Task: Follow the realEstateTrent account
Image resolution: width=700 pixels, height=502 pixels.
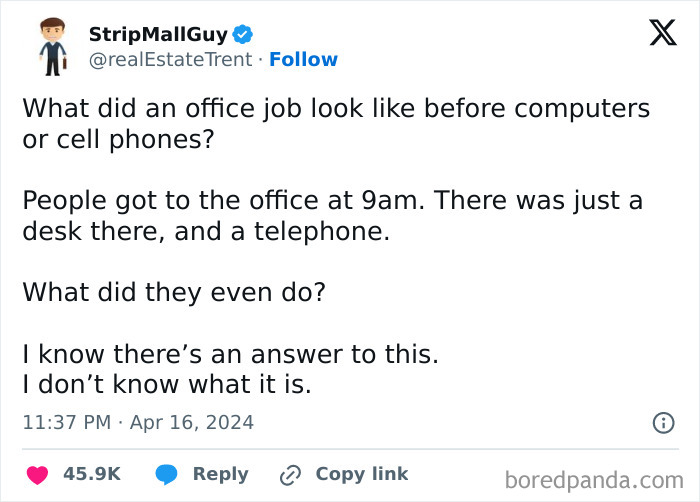Action: (303, 60)
